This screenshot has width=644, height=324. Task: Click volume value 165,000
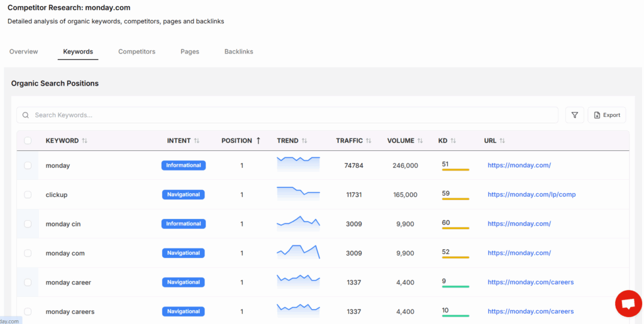pos(405,194)
